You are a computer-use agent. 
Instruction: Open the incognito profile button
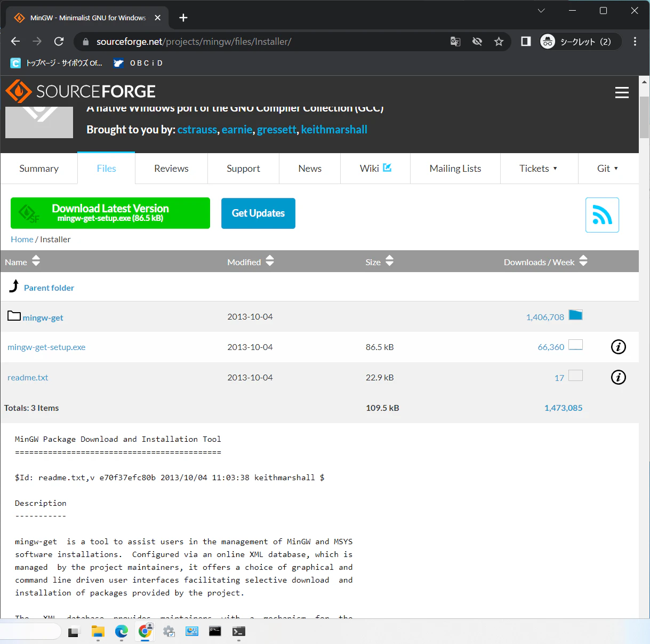[580, 42]
